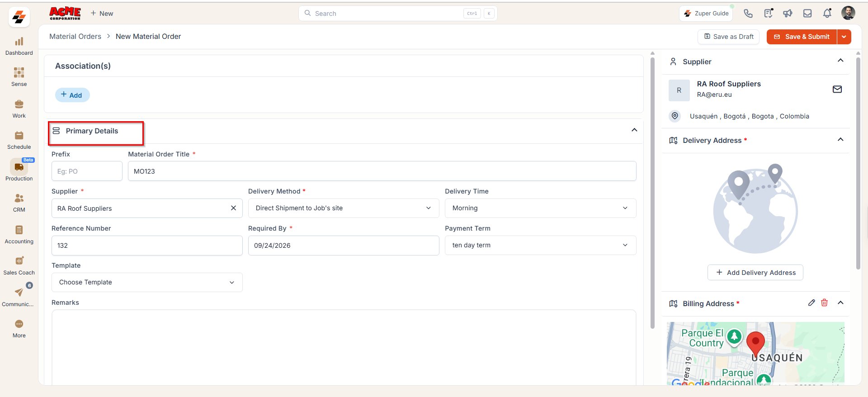Screen dimensions: 868x397
Task: Click supplier email RA@eru.eu
Action: click(714, 95)
